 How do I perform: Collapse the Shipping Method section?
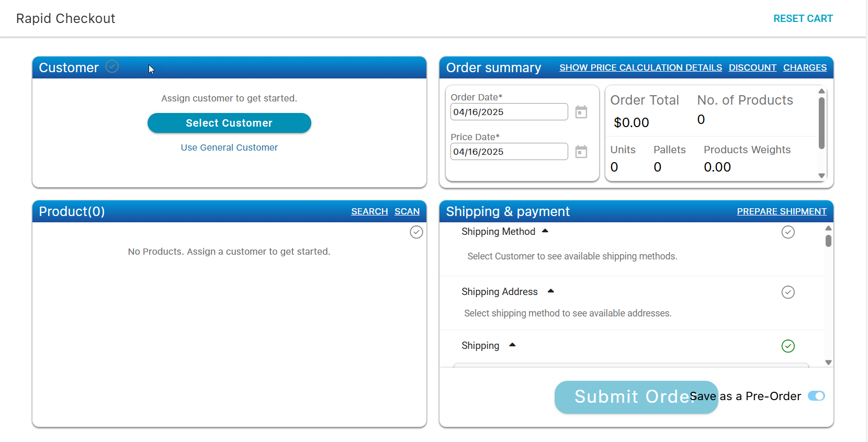pyautogui.click(x=545, y=231)
